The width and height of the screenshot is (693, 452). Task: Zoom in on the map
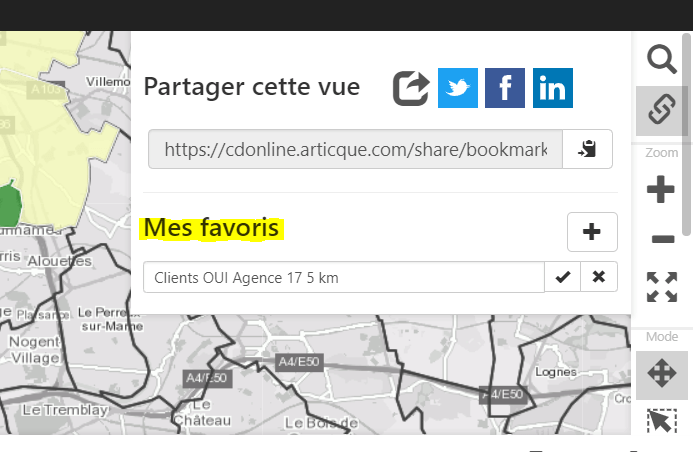661,189
